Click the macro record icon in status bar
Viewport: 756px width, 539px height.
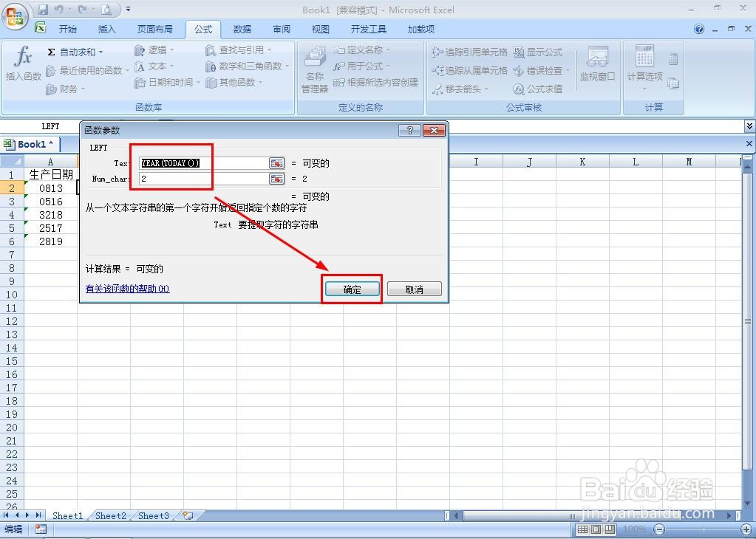(x=41, y=529)
